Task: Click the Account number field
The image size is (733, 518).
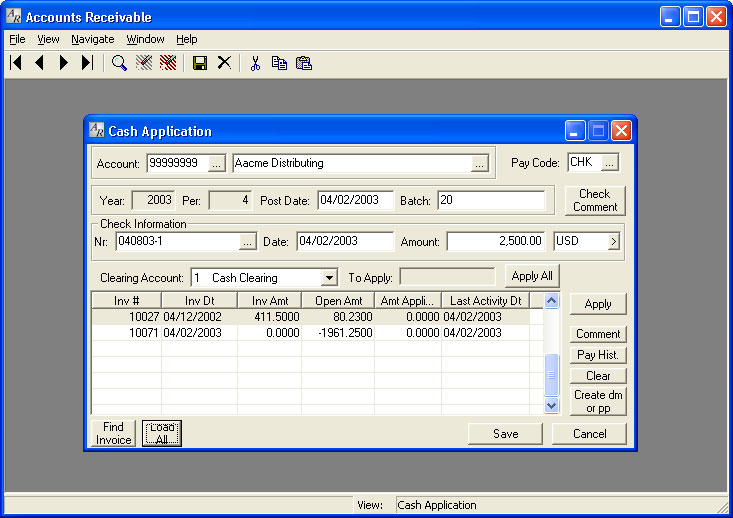Action: point(177,163)
